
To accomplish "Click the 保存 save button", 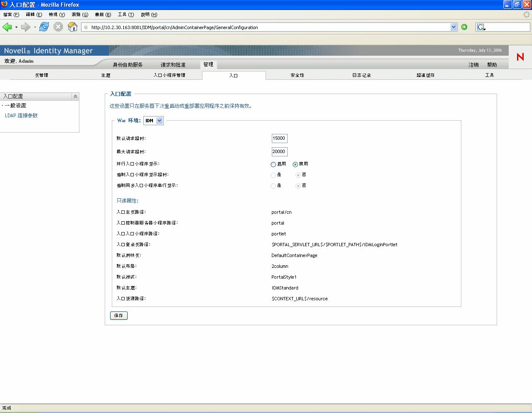I will (119, 316).
